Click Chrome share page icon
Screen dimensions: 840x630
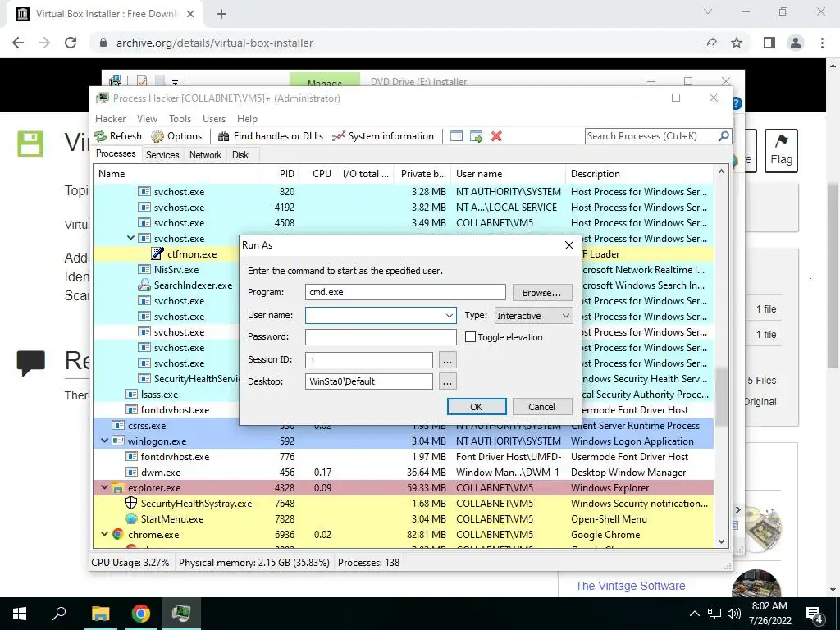tap(710, 43)
